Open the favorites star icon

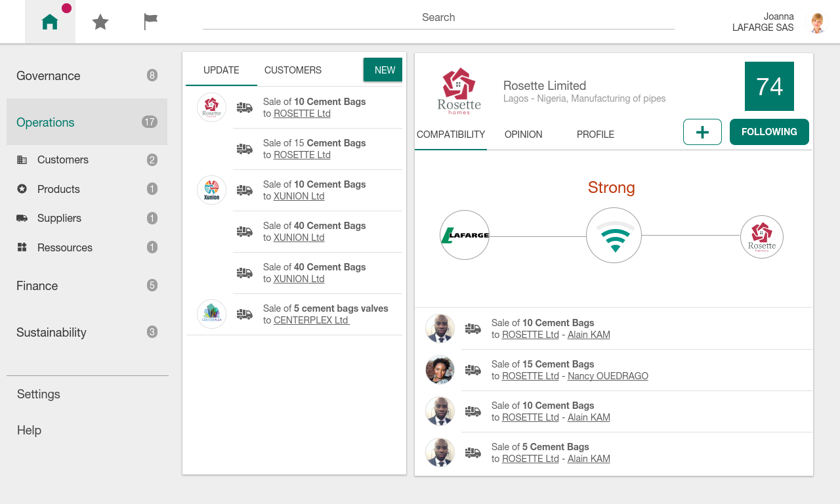click(x=100, y=22)
